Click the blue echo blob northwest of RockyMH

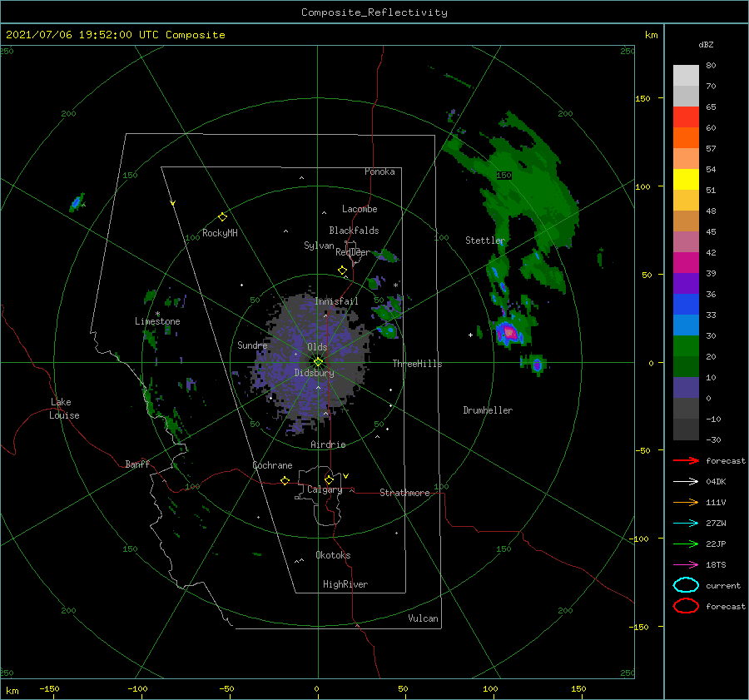coord(77,202)
